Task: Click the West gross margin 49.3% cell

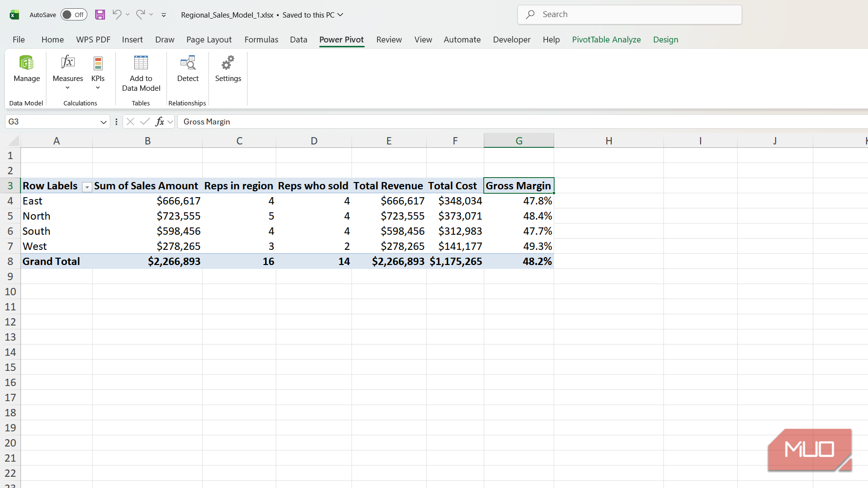Action: click(x=519, y=246)
